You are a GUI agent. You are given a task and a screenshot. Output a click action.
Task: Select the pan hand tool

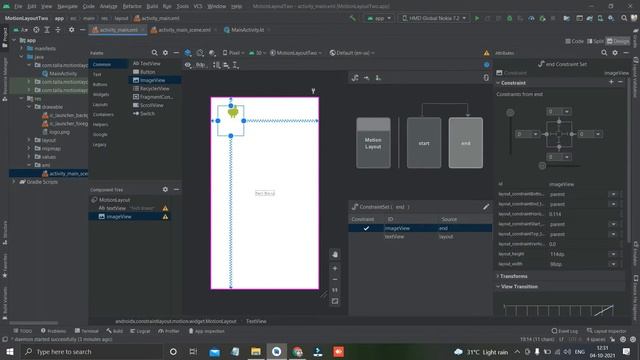pos(335,254)
